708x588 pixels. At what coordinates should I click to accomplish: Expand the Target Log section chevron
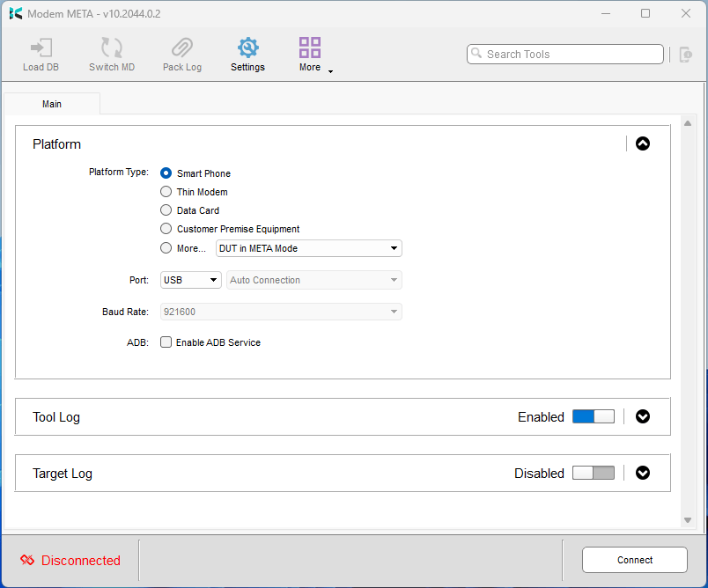(x=643, y=473)
